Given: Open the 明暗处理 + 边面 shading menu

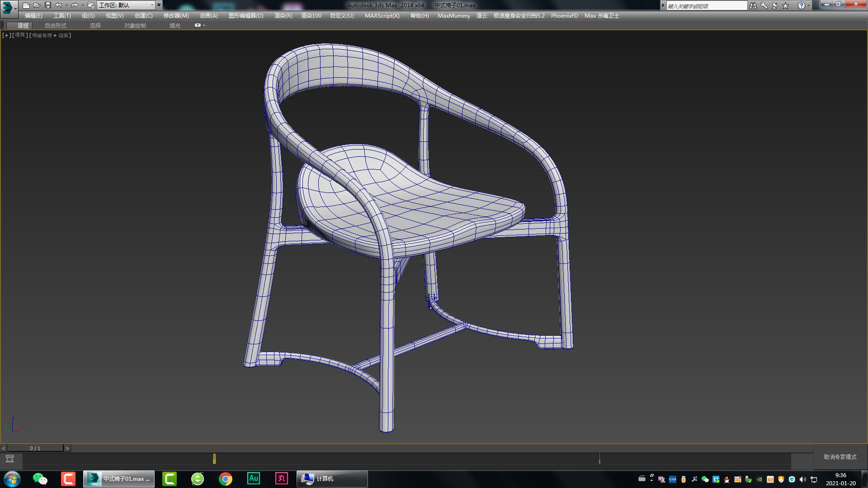Looking at the screenshot, I should tap(50, 35).
